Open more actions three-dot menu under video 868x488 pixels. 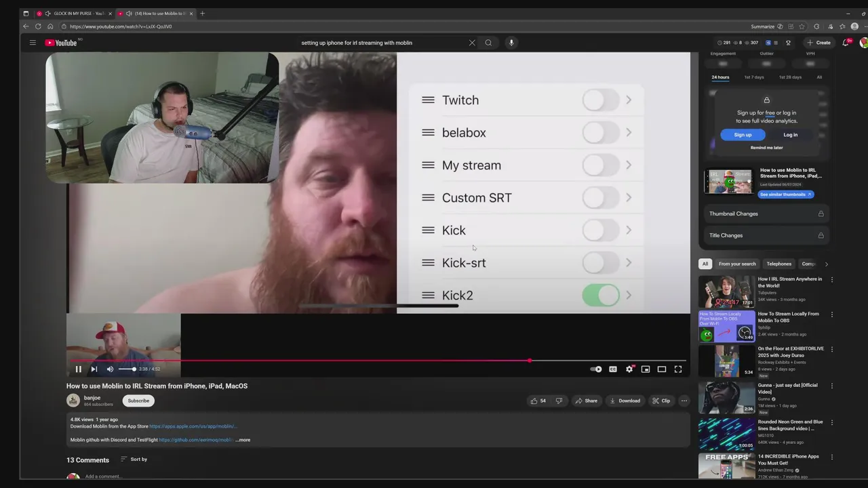684,401
